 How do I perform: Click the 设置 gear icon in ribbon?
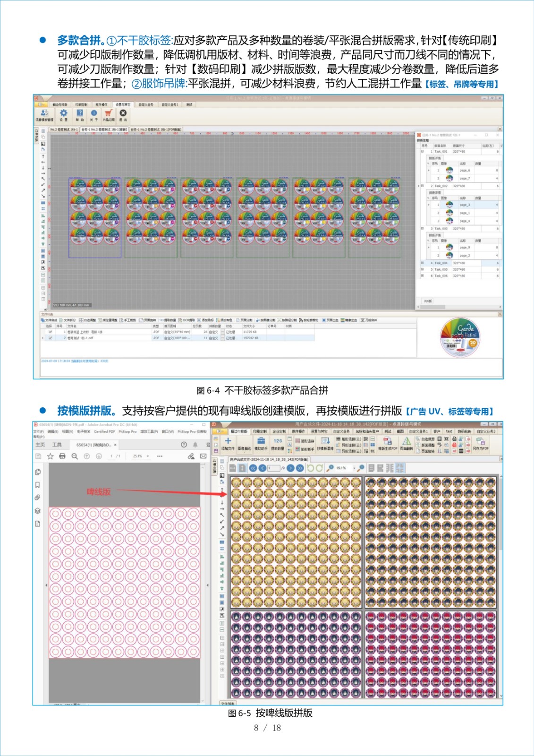[x=63, y=114]
